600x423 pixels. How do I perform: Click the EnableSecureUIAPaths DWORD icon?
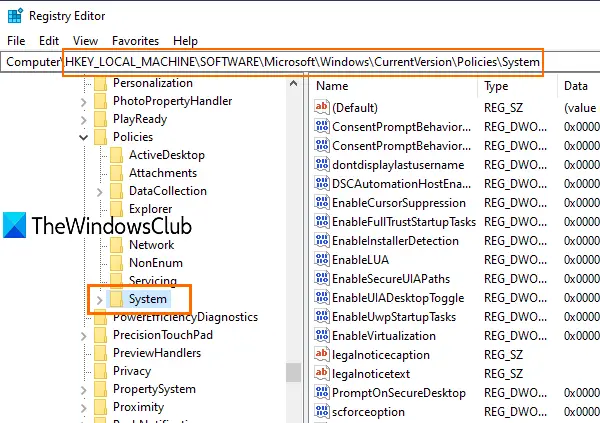[x=322, y=278]
